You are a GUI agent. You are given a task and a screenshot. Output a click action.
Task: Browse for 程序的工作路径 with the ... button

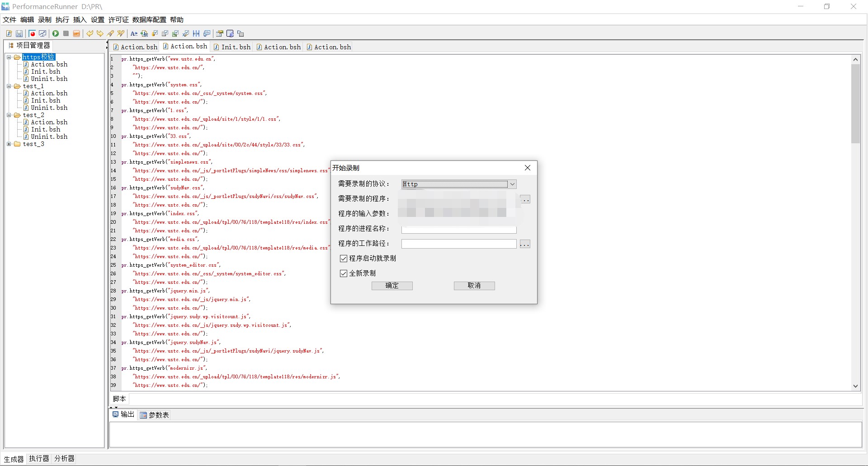click(x=525, y=244)
